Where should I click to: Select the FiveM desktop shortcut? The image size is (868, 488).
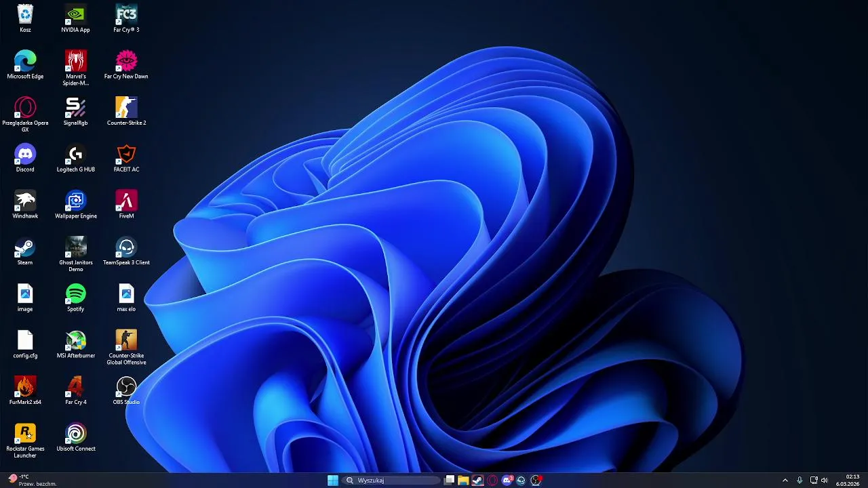pyautogui.click(x=126, y=205)
